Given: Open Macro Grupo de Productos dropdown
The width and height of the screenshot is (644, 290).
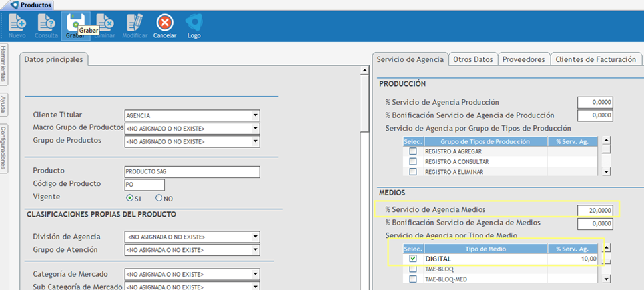Looking at the screenshot, I should coord(256,129).
